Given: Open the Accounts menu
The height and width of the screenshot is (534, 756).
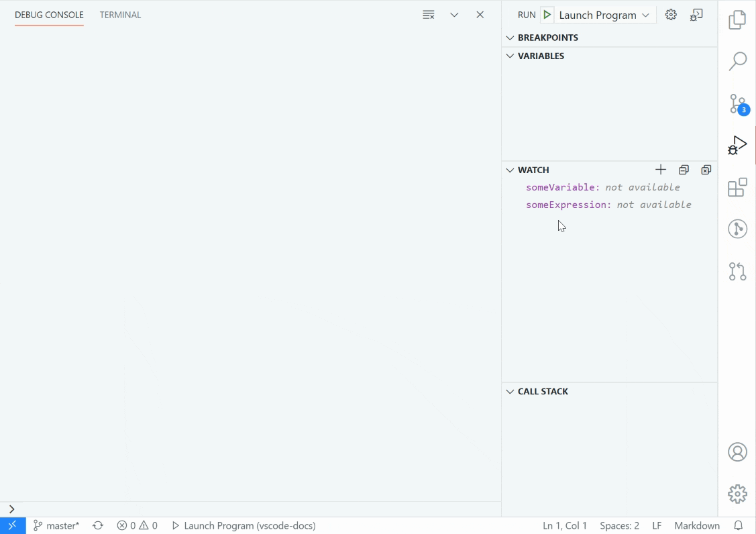Looking at the screenshot, I should [x=737, y=452].
